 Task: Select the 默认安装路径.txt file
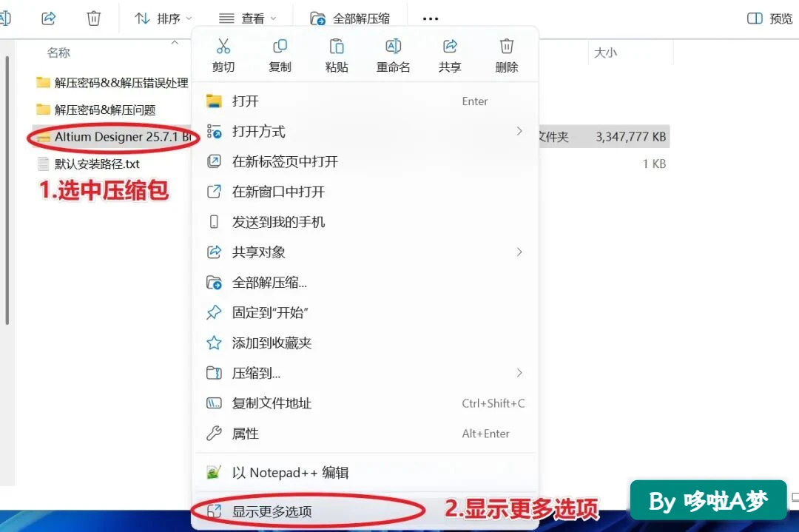88,164
